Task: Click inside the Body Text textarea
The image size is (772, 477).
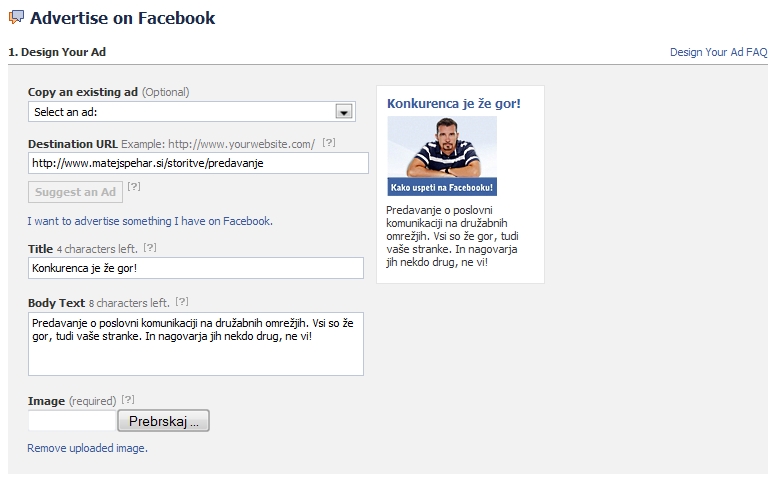Action: pos(195,344)
